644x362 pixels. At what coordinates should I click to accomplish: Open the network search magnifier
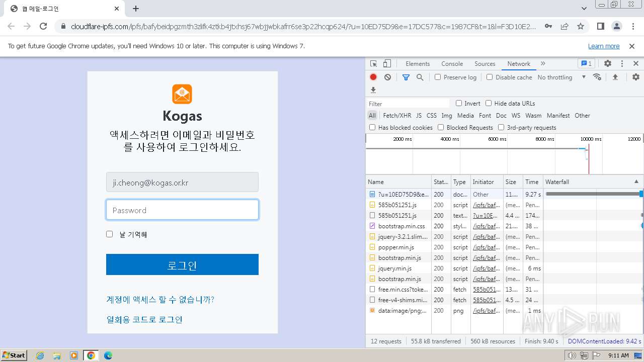click(420, 77)
